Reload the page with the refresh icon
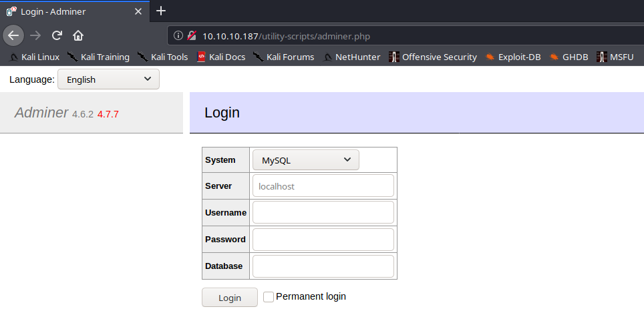 (x=57, y=35)
